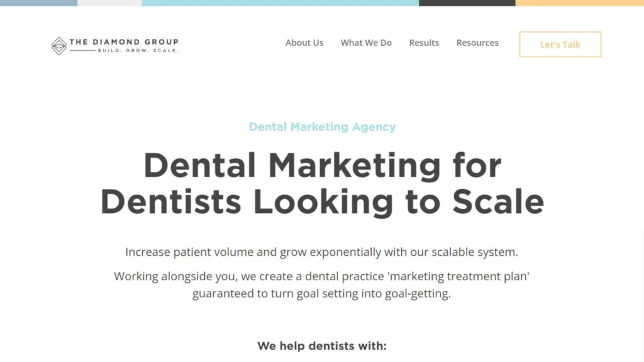The height and width of the screenshot is (362, 644).
Task: Click the light blue top bar segment
Action: (x=280, y=3)
